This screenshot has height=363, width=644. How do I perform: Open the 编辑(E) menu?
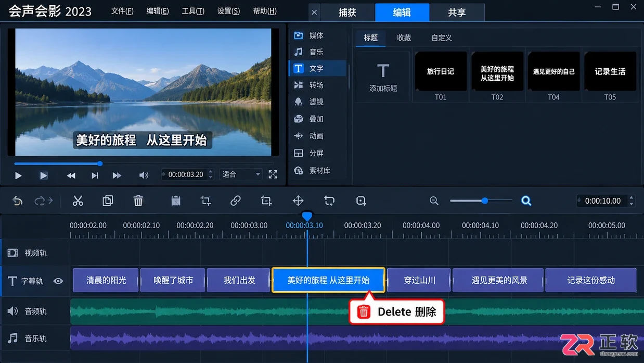[158, 11]
